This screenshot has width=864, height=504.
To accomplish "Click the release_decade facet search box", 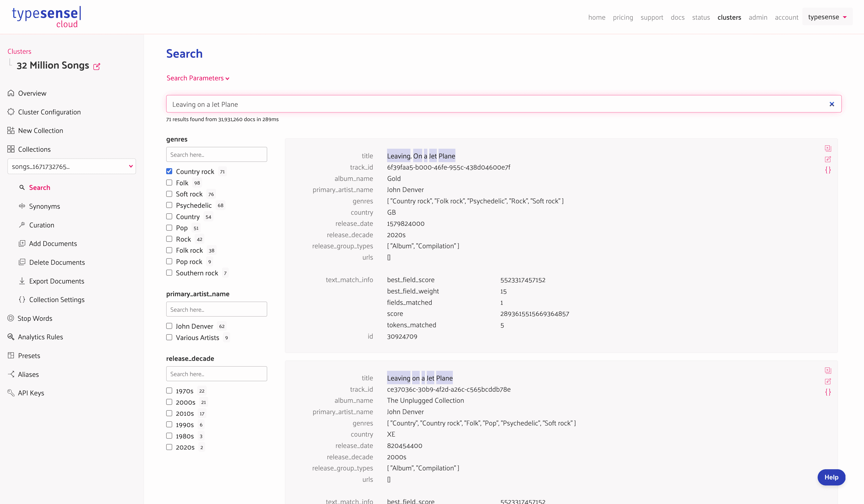I will click(x=216, y=374).
